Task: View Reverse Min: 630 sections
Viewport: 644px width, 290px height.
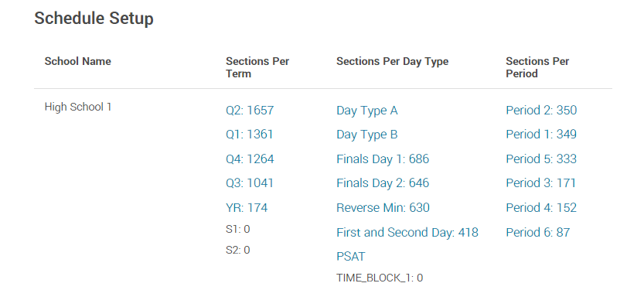Action: [x=383, y=208]
